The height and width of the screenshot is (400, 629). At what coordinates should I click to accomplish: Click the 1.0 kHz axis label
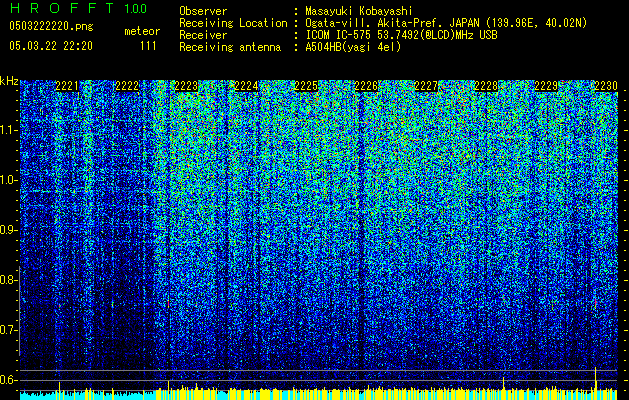point(9,181)
